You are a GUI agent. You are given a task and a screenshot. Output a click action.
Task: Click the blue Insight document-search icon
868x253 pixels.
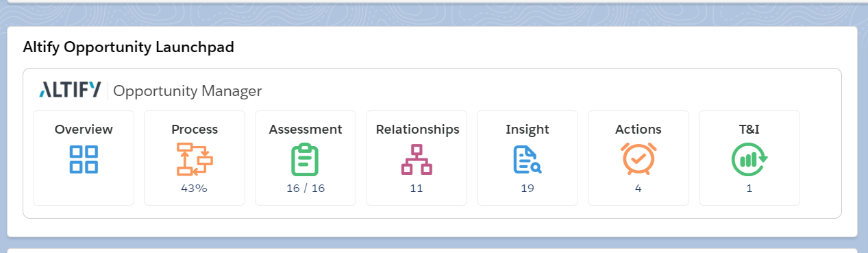point(528,159)
